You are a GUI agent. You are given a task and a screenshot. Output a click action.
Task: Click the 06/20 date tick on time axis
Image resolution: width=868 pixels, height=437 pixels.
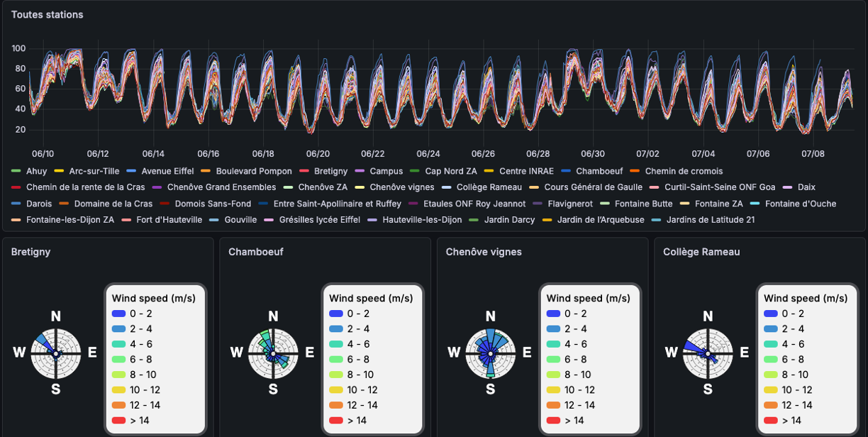(x=318, y=153)
